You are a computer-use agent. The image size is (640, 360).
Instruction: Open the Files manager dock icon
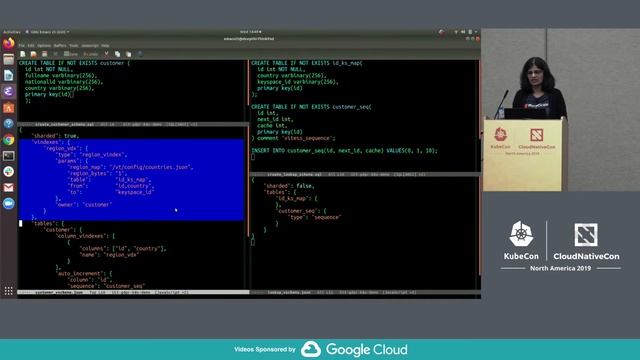pos(9,60)
